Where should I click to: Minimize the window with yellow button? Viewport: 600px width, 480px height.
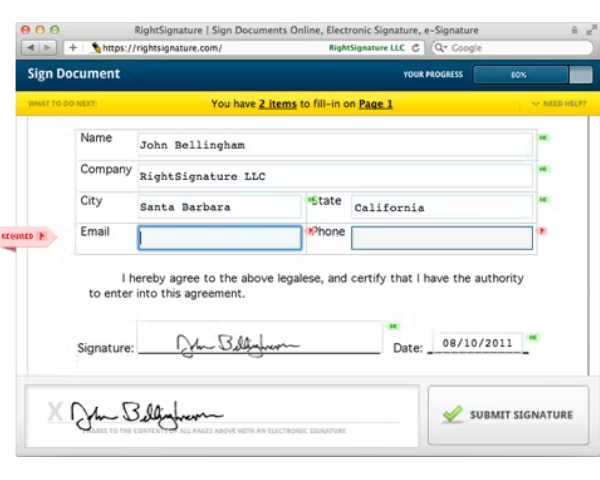point(40,30)
